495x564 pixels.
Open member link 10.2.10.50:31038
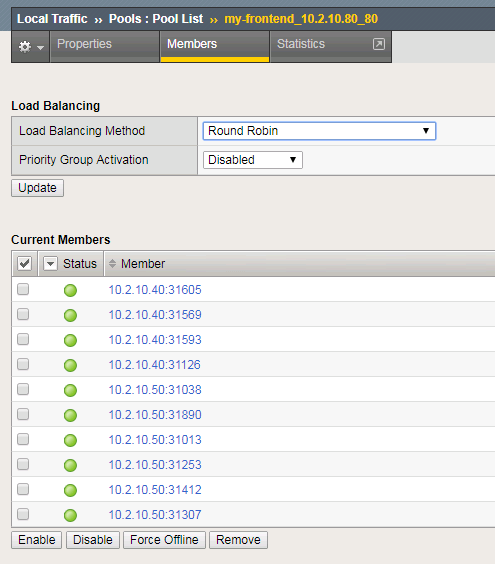pyautogui.click(x=155, y=390)
